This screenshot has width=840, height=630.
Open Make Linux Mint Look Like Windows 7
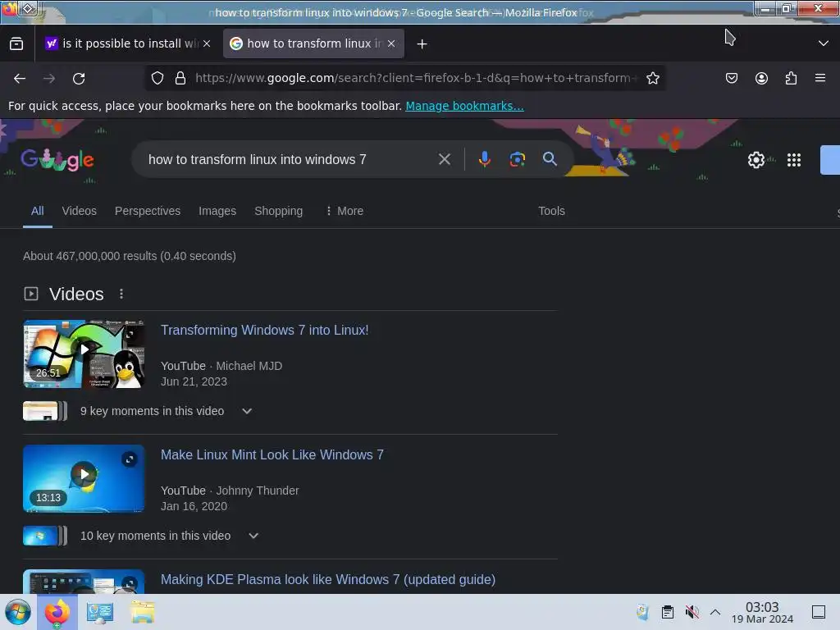[272, 454]
